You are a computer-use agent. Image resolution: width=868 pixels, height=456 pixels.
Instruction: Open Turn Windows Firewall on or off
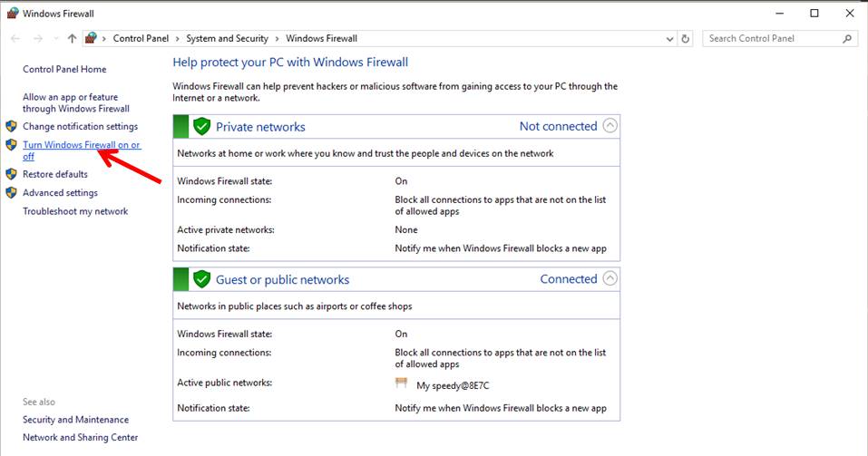pos(82,150)
